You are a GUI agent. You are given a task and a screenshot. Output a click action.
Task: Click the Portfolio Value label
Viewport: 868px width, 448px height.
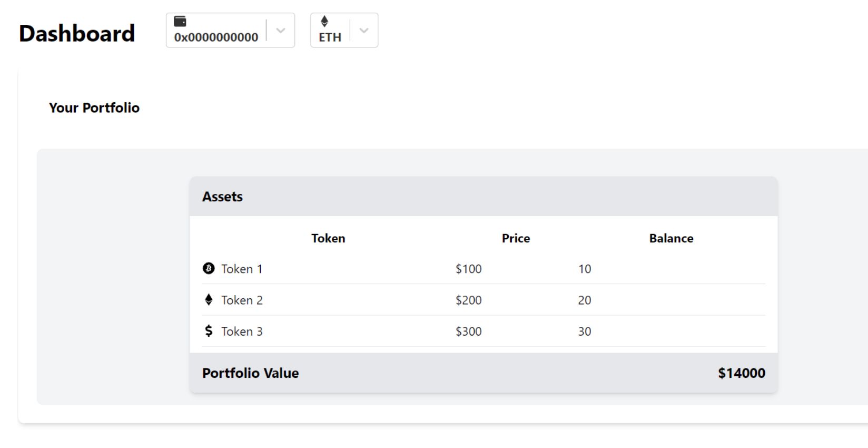click(251, 373)
